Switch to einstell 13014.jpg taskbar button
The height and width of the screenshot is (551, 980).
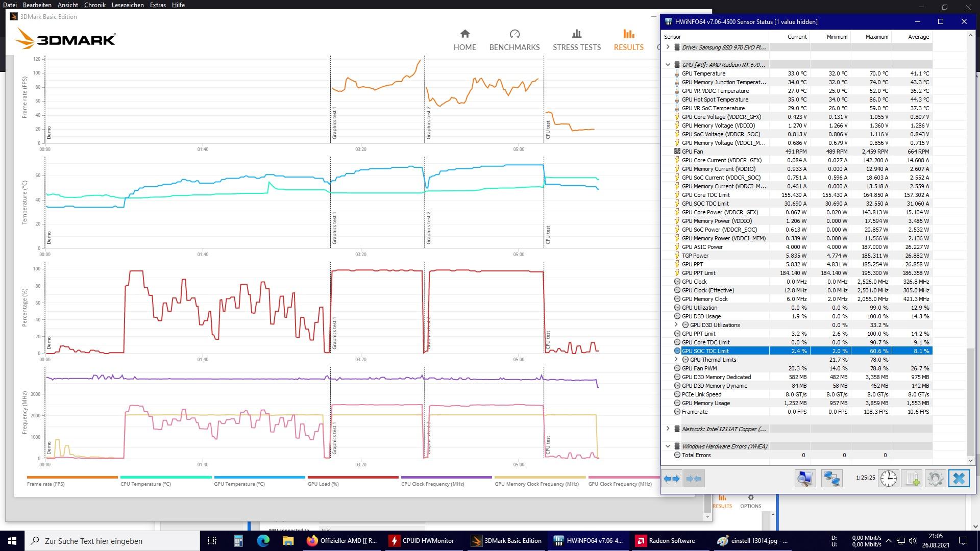(x=753, y=541)
